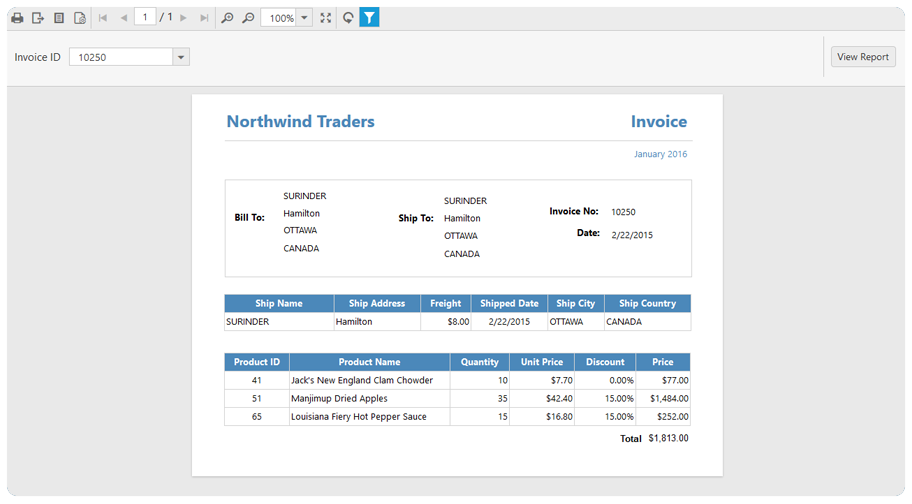Click the Export report icon
Viewport: 912px width, 504px height.
(38, 18)
